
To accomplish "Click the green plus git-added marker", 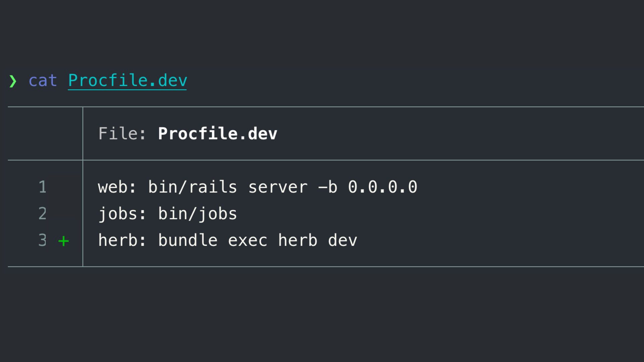I will (x=63, y=241).
